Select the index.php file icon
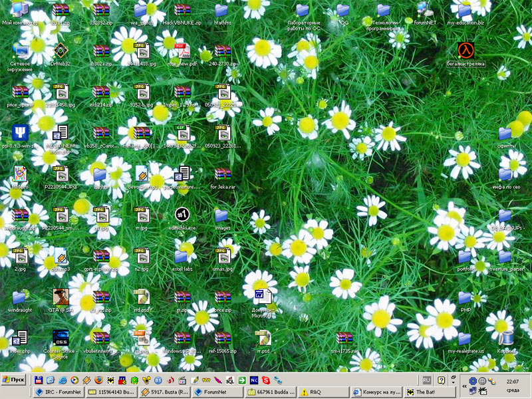 pos(20,338)
